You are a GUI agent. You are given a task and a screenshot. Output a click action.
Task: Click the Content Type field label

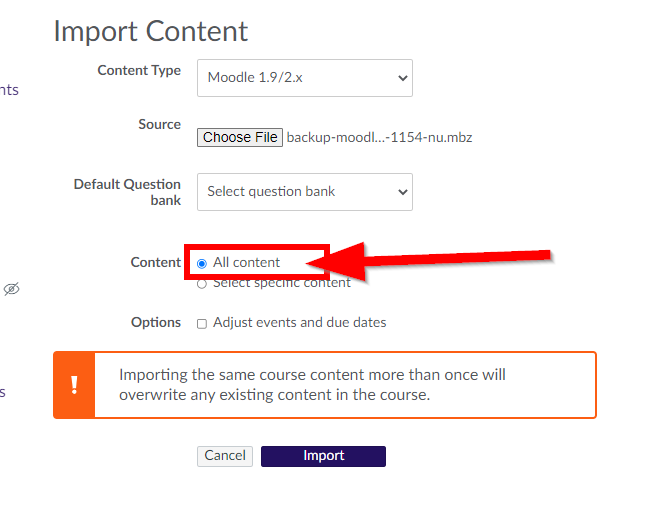point(139,70)
